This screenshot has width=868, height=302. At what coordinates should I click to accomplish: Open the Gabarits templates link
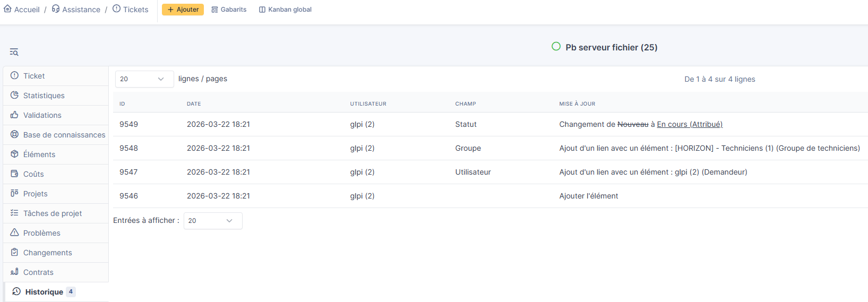(229, 10)
